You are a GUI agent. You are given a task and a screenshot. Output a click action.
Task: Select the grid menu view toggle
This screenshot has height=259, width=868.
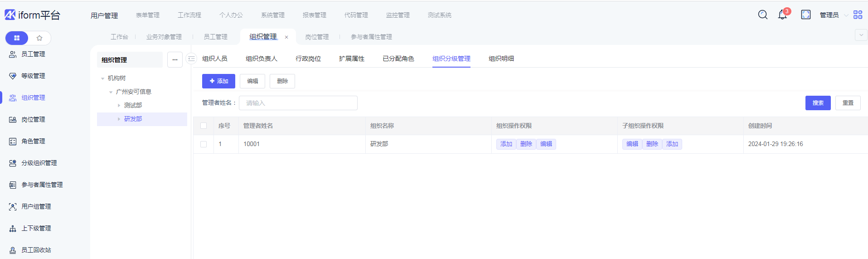point(17,38)
